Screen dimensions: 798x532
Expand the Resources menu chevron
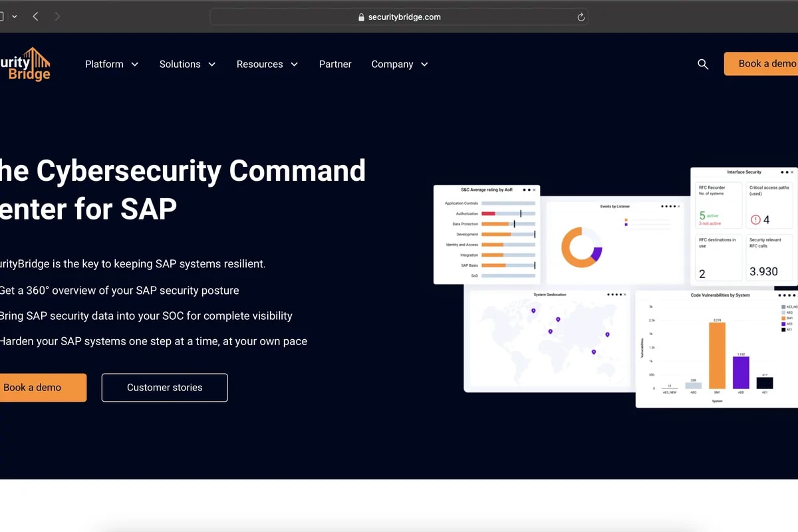[294, 65]
